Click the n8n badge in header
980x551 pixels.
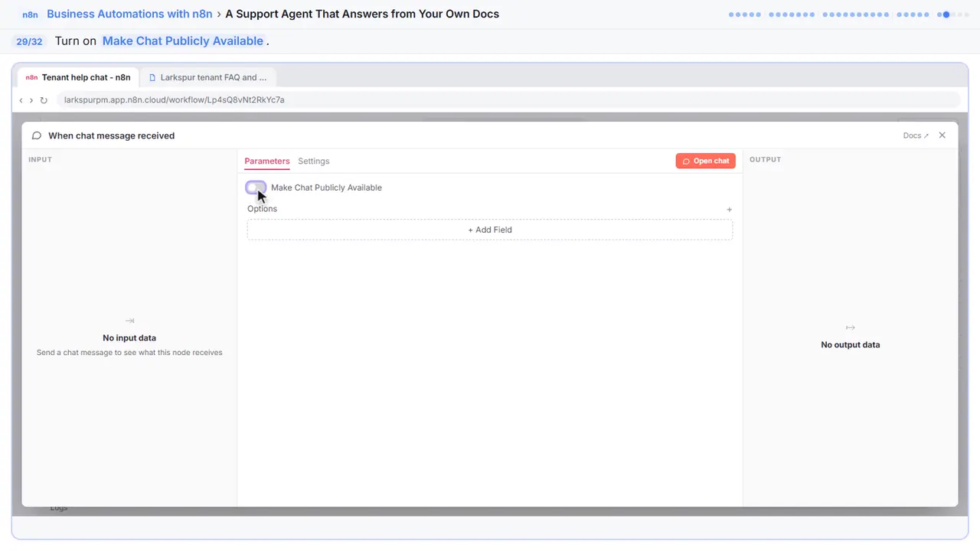[30, 15]
